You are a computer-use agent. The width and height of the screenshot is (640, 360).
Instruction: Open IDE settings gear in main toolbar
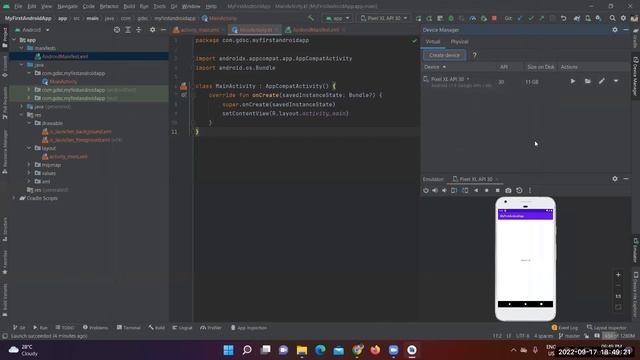[x=623, y=18]
